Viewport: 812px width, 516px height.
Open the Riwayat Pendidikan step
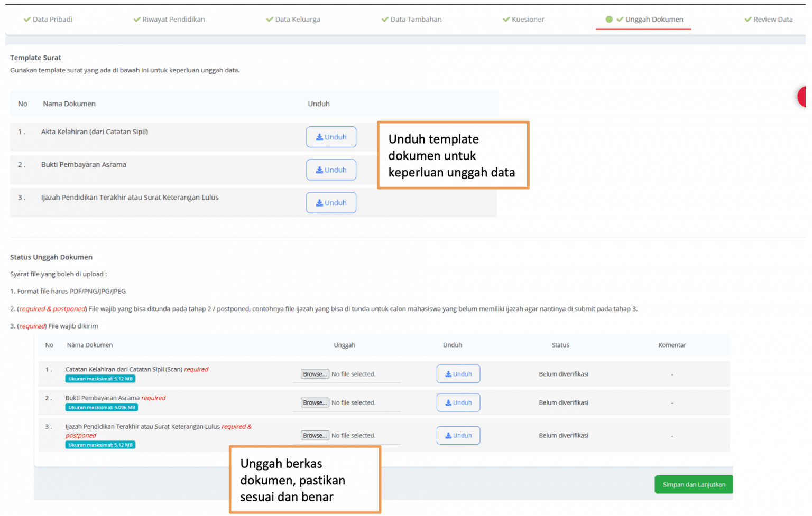(172, 19)
